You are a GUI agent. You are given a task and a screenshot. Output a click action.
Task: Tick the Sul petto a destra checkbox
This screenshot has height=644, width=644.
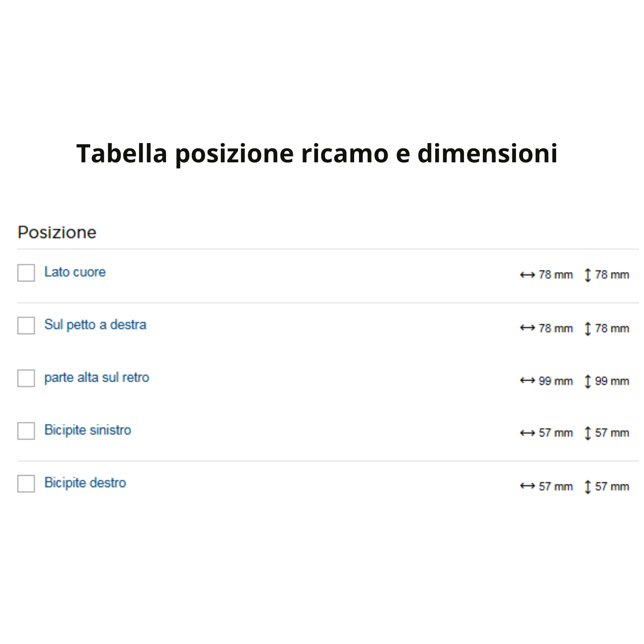coord(26,325)
